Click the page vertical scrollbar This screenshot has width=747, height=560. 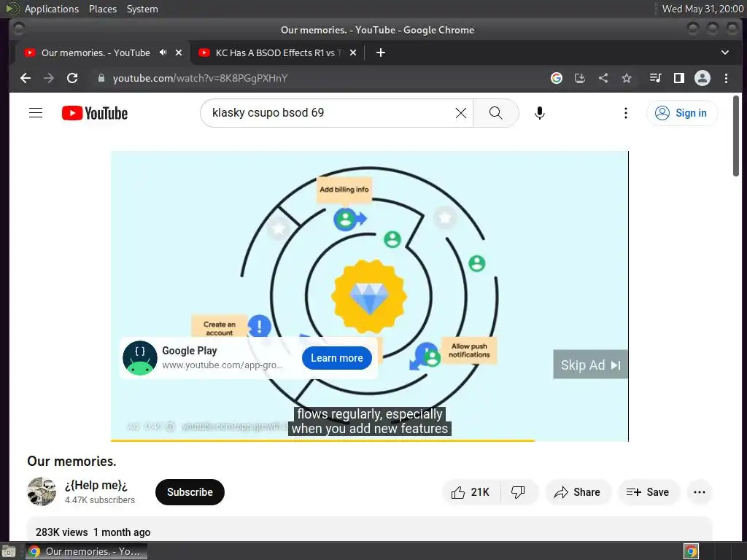coord(736,136)
